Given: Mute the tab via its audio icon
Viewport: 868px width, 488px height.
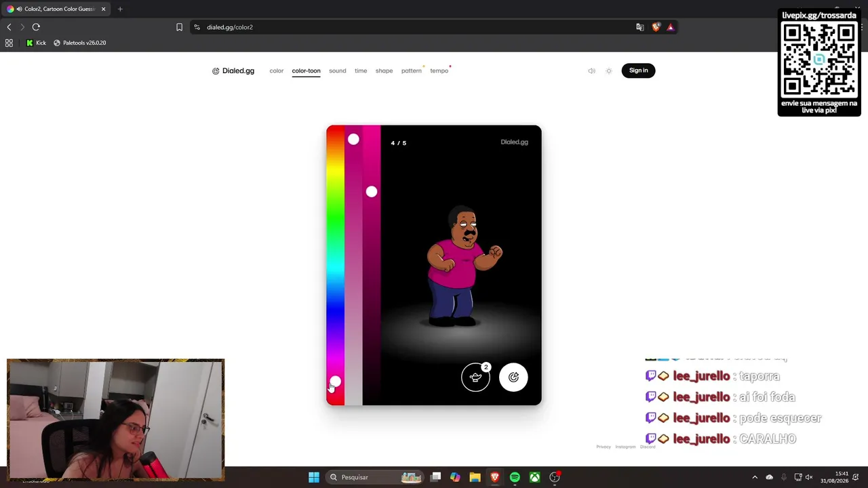Looking at the screenshot, I should coord(19,9).
